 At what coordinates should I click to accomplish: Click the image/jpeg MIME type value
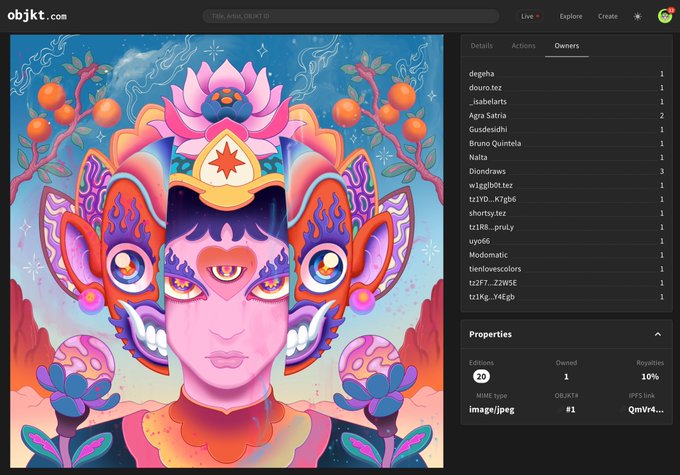point(491,409)
